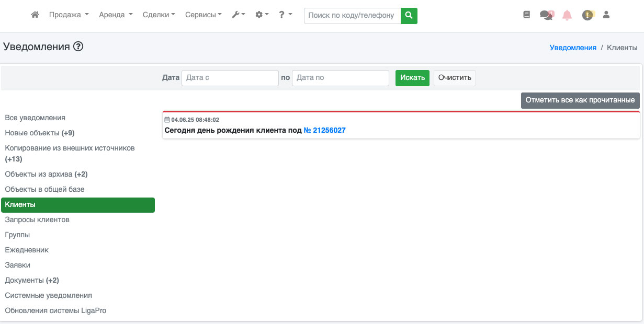Click the green search magnifier button
Image resolution: width=644 pixels, height=324 pixels.
[409, 16]
